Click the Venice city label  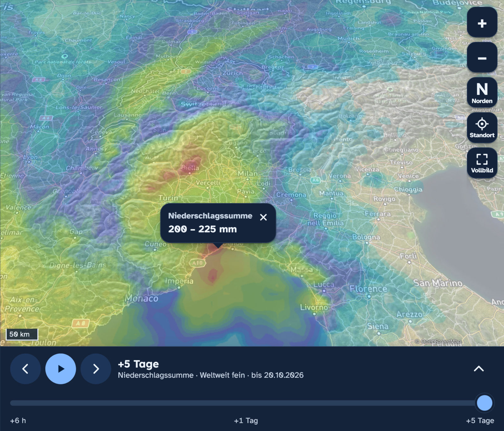(x=408, y=176)
